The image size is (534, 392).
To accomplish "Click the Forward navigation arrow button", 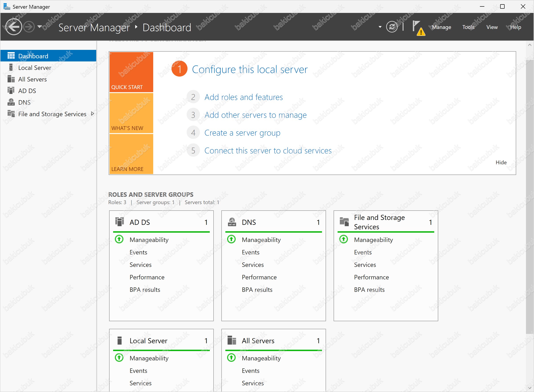I will tap(29, 27).
